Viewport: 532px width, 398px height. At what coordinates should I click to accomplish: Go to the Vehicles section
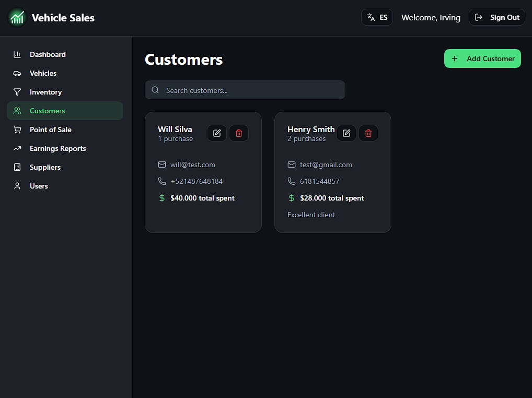pyautogui.click(x=65, y=73)
